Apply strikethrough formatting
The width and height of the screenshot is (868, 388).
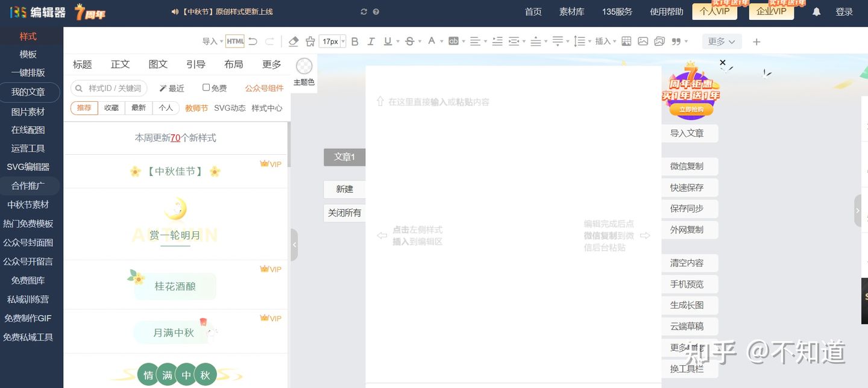pyautogui.click(x=409, y=41)
